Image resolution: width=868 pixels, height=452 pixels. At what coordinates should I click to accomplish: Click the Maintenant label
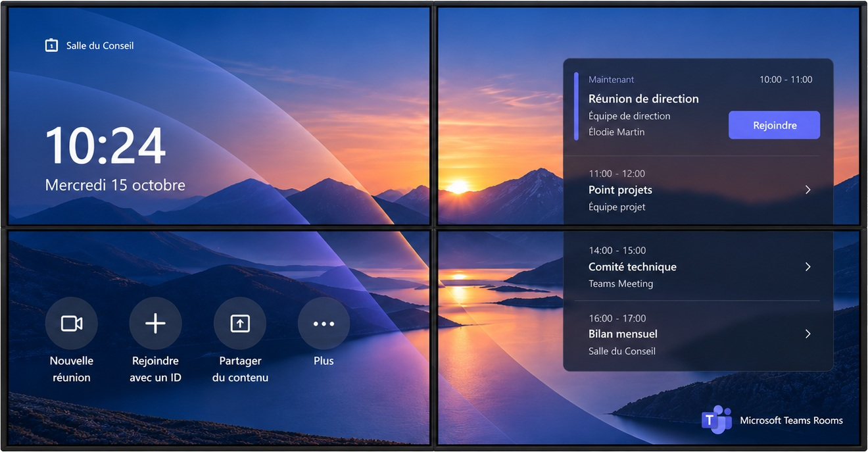611,80
